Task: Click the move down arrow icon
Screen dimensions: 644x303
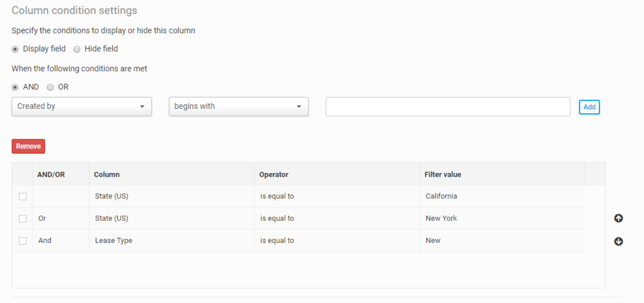Action: coord(619,241)
